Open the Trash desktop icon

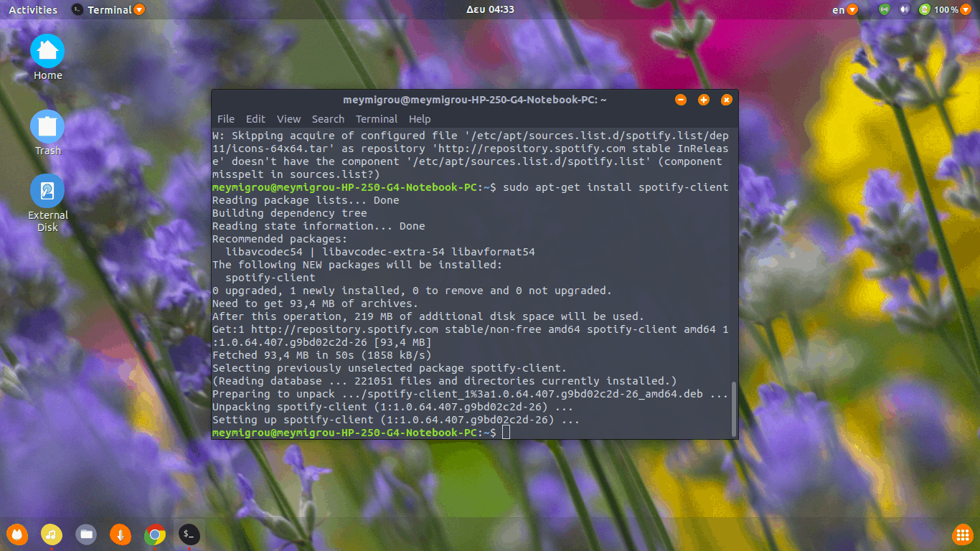click(47, 126)
